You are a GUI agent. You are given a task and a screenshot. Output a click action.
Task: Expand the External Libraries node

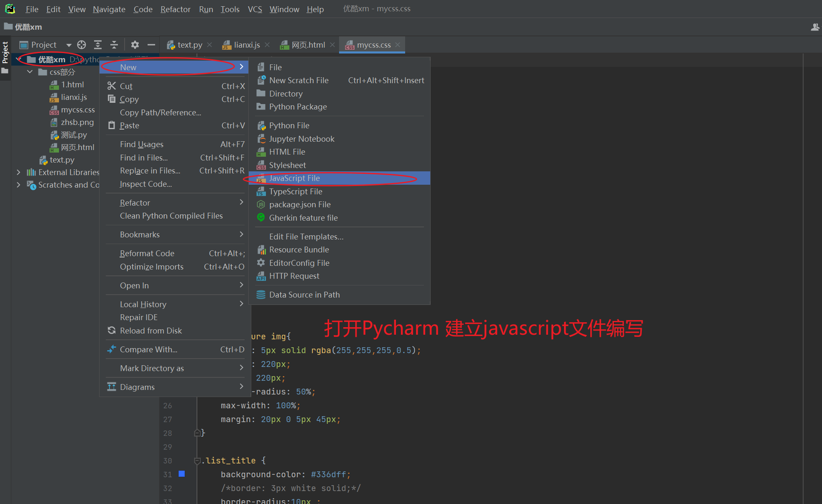[x=18, y=172]
